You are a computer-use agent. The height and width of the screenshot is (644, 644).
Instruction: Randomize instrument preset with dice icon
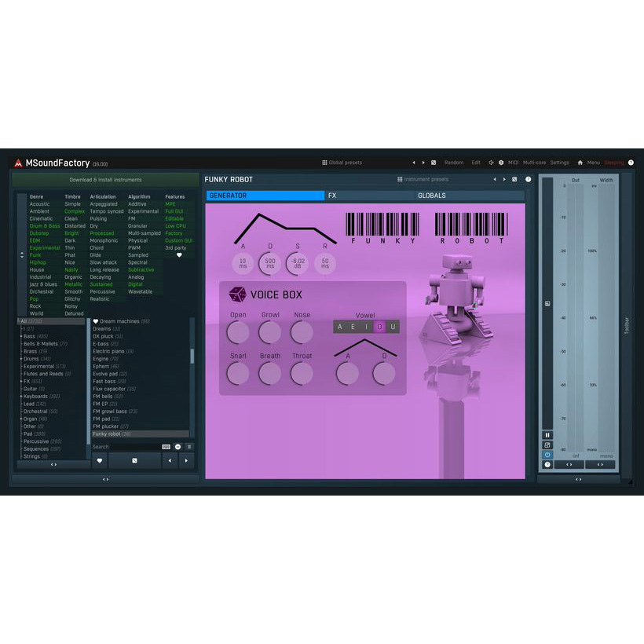click(514, 179)
